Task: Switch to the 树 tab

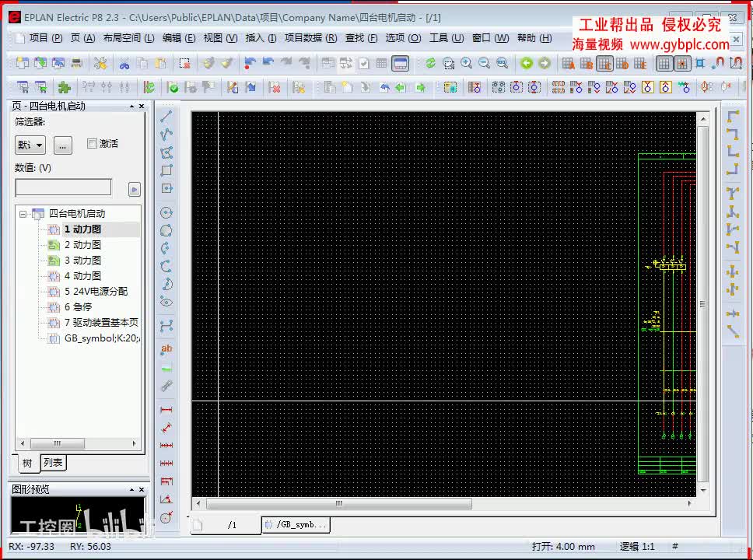Action: pos(27,463)
